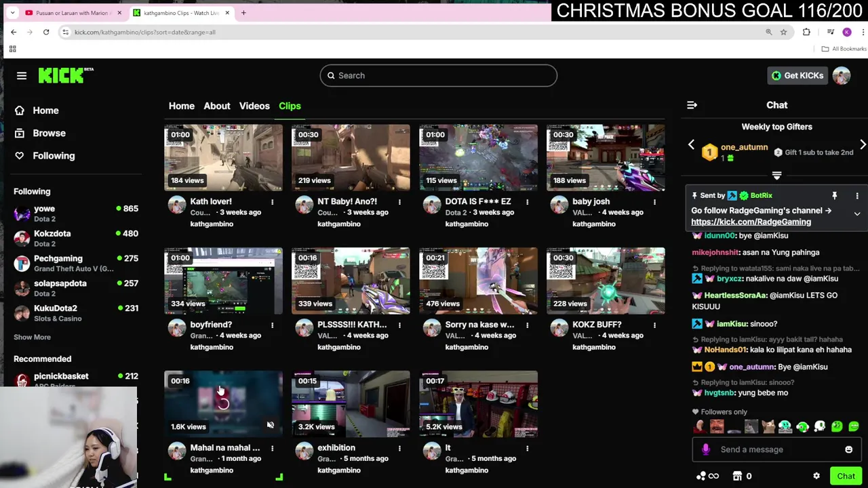Open Pechgaming channel in sidebar
The height and width of the screenshot is (488, 868).
(x=76, y=263)
